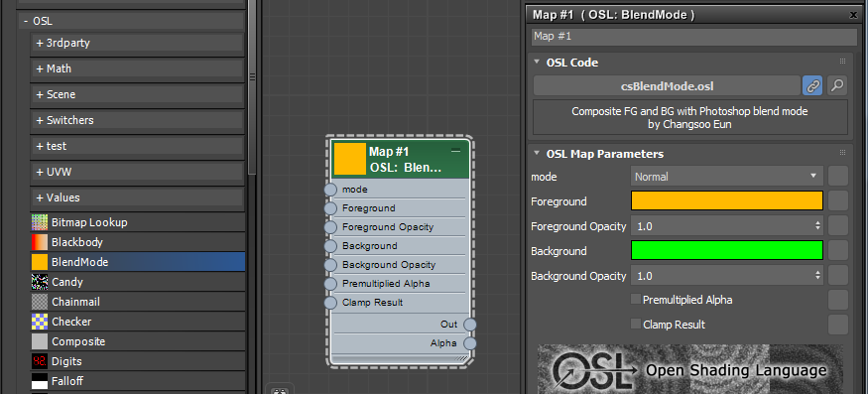
Task: Enable the Clamp Result checkbox
Action: [636, 324]
